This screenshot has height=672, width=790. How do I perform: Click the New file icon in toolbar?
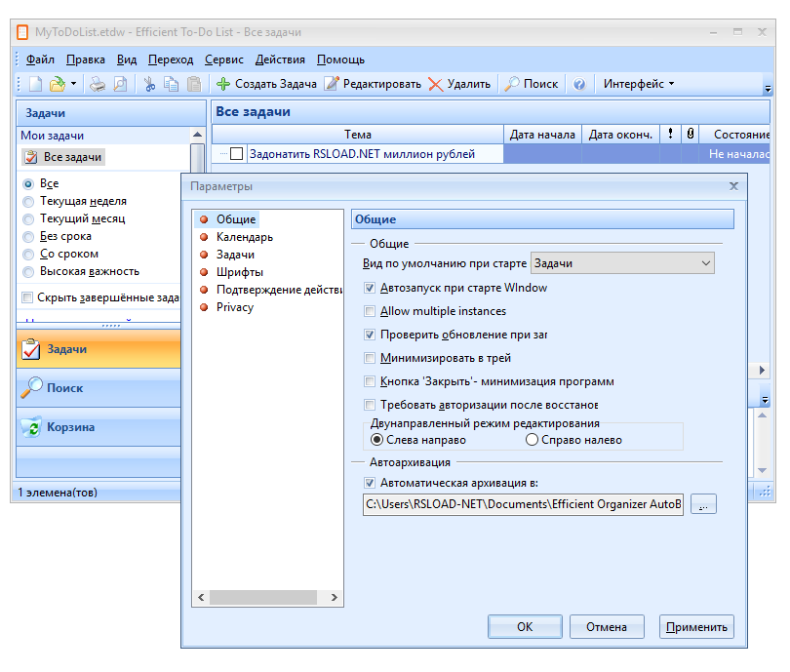[x=35, y=84]
